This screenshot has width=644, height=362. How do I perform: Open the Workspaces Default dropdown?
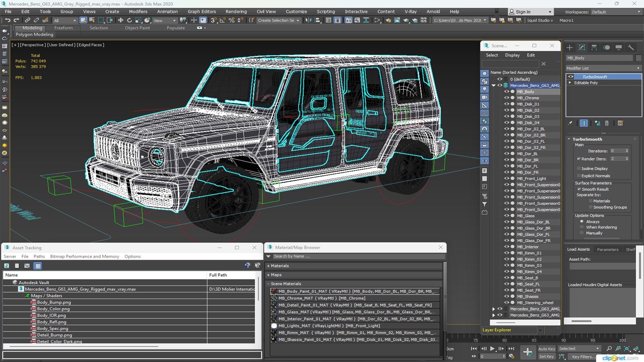616,12
